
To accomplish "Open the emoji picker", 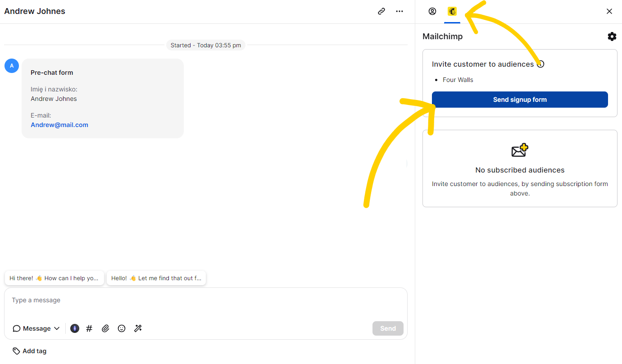I will coord(122,328).
